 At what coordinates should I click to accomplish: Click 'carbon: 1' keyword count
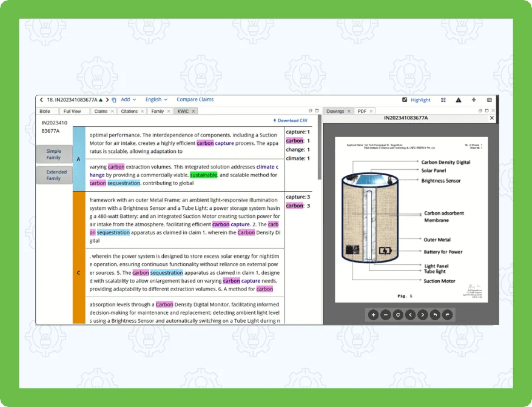click(298, 141)
